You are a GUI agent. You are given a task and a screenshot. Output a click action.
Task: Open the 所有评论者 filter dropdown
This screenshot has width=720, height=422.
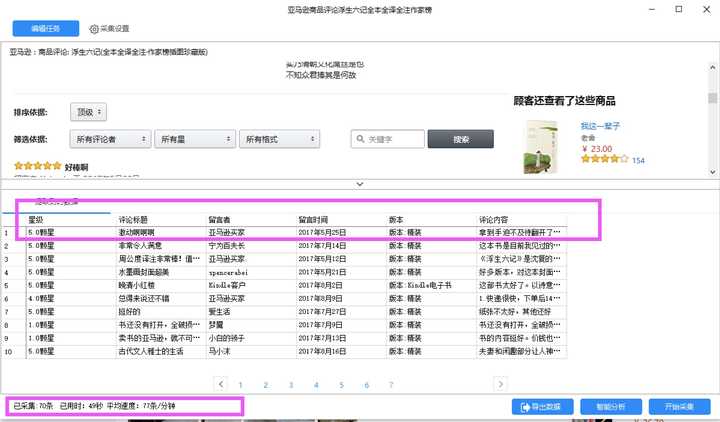[x=110, y=139]
